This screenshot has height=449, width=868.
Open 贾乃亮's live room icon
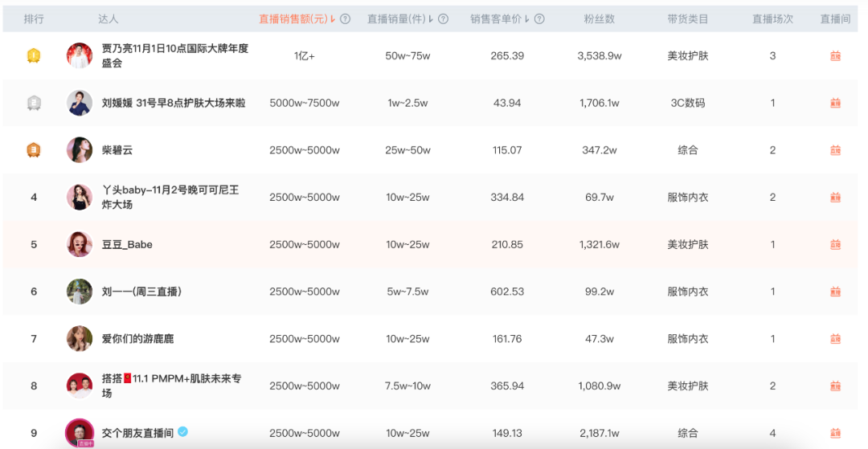point(835,56)
